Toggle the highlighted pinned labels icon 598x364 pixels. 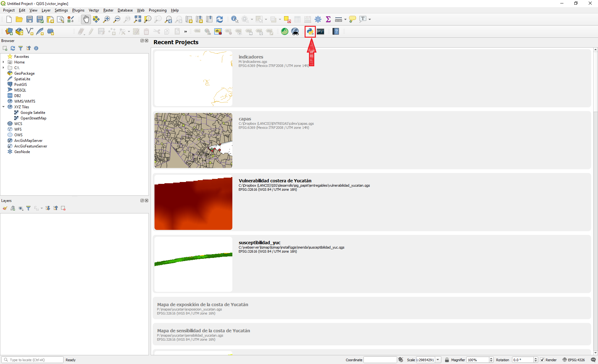[x=218, y=31]
